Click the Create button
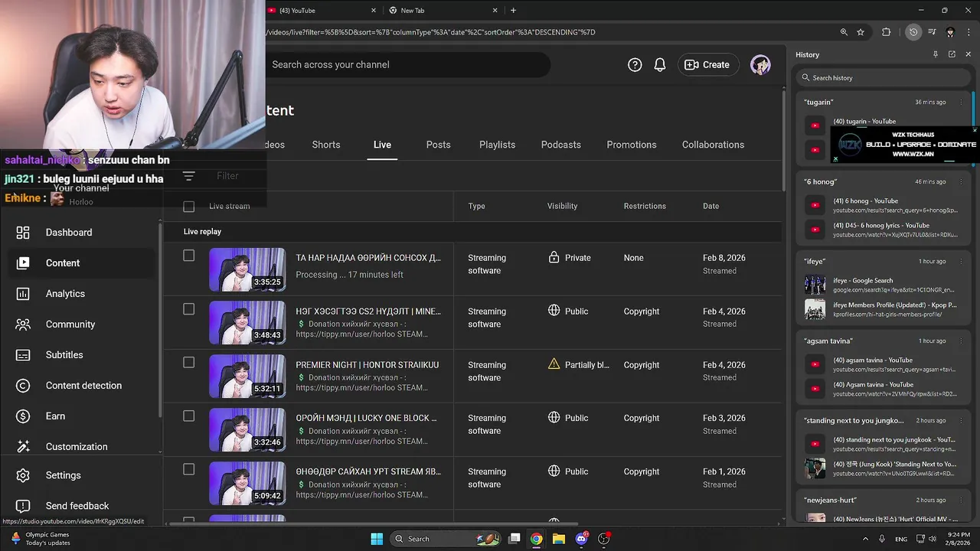 pos(707,65)
